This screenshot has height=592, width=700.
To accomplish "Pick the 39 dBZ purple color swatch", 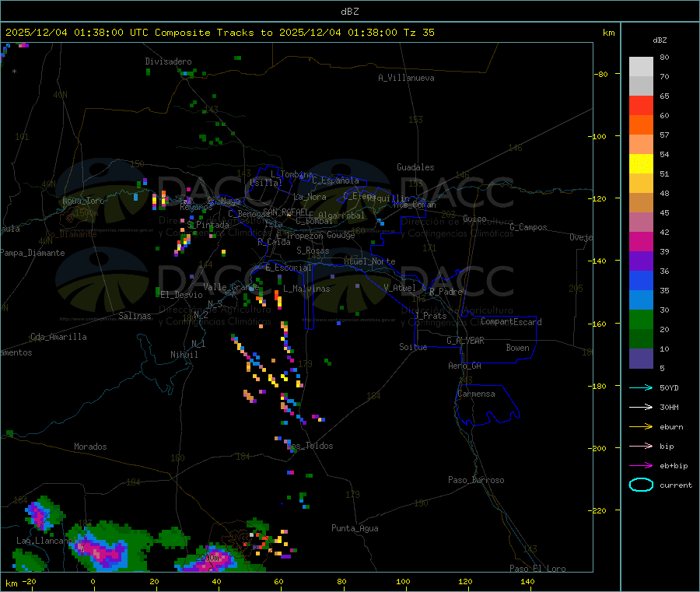I will click(x=641, y=261).
